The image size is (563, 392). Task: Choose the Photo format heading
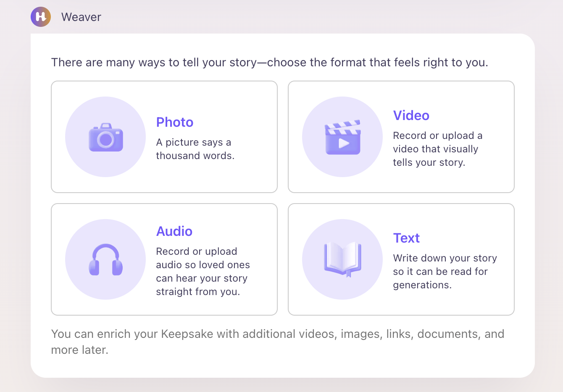coord(175,122)
